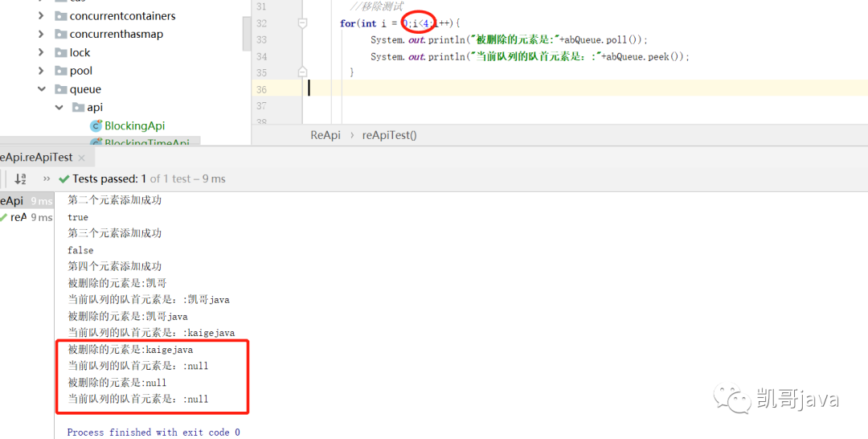Click line number 32 in gutter
The image size is (868, 439).
point(261,23)
